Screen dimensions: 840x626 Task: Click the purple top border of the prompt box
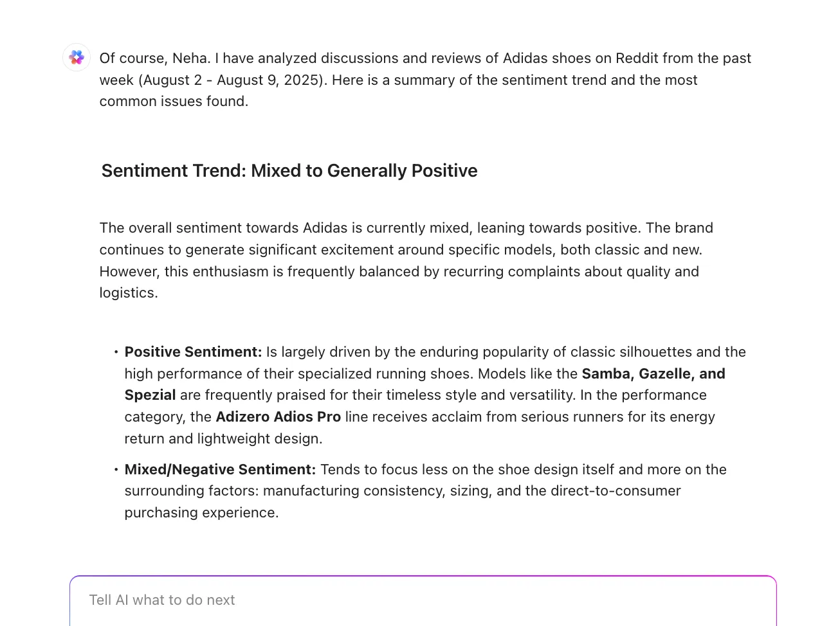423,577
